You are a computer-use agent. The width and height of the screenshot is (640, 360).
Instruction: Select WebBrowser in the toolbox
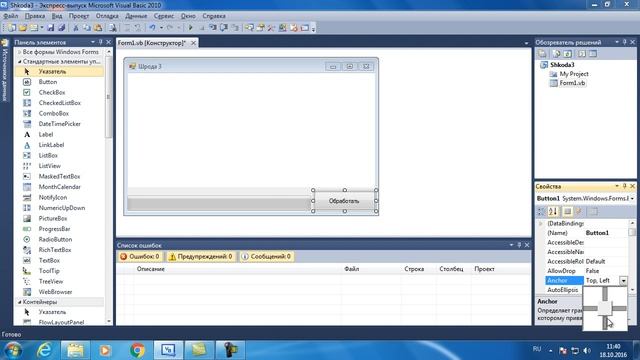point(59,292)
